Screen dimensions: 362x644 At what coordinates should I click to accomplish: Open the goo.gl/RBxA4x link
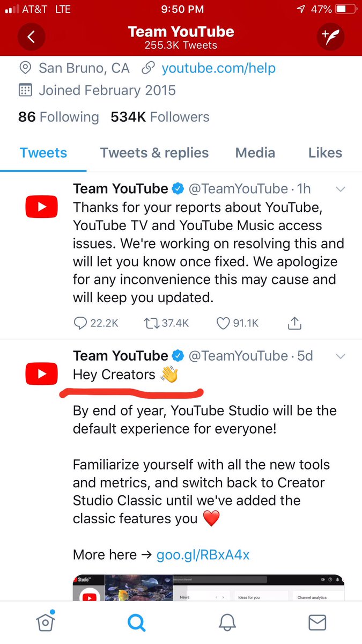coord(203,555)
